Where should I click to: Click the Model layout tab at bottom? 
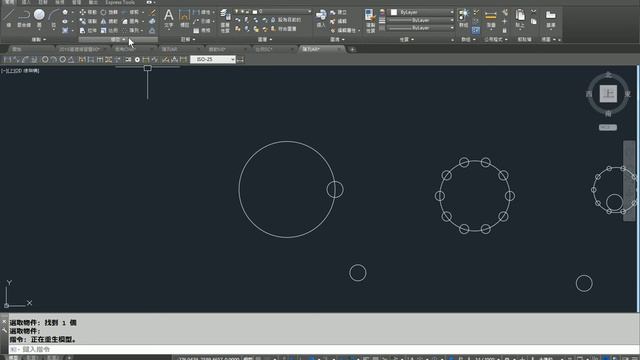coord(13,358)
